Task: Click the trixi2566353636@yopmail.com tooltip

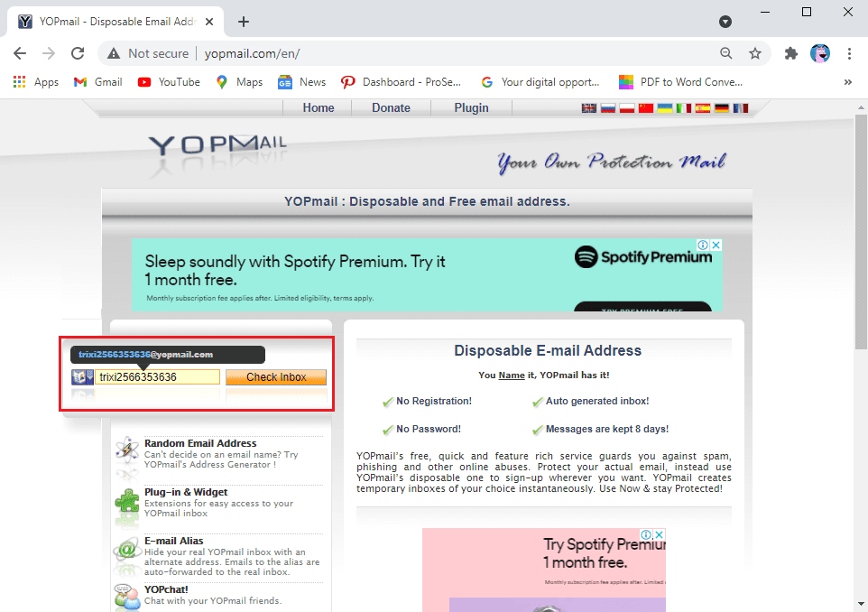Action: tap(168, 355)
